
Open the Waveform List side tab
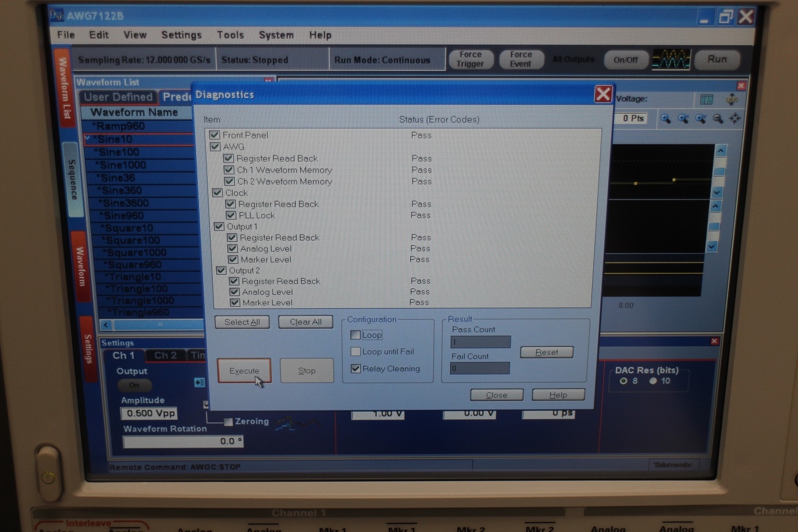(64, 88)
